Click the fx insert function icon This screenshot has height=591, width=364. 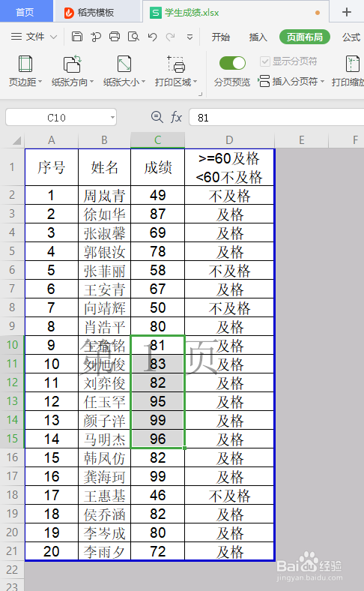tap(176, 117)
